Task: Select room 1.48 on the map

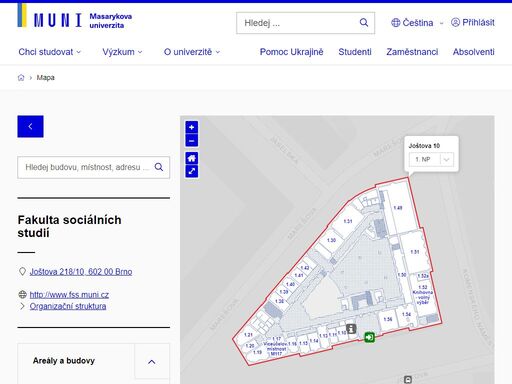Action: coord(398,208)
